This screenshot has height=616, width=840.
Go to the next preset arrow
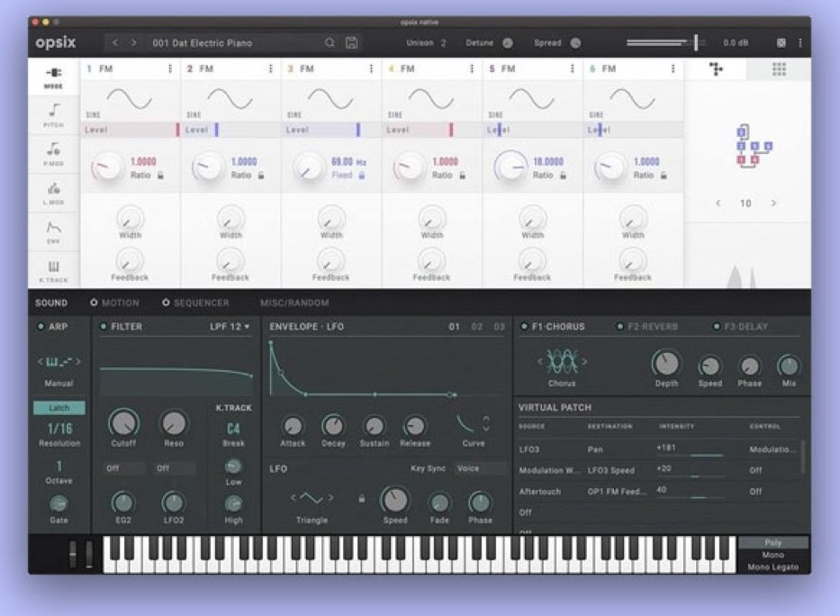[x=134, y=43]
